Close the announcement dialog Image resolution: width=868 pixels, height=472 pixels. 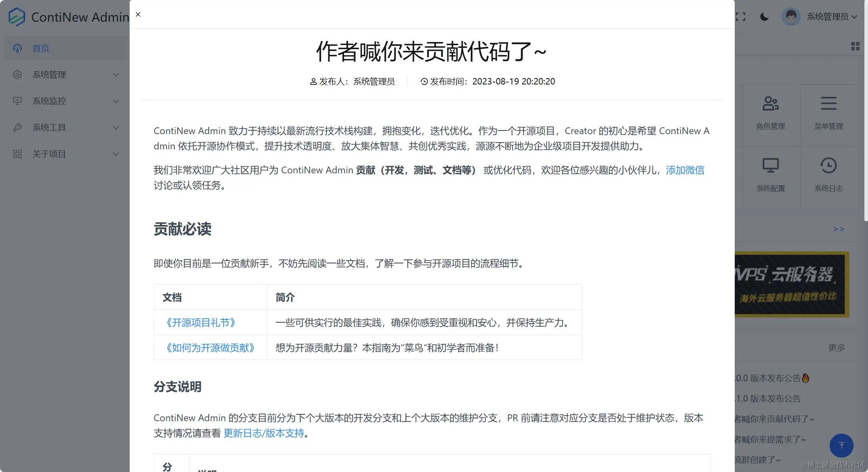point(138,14)
